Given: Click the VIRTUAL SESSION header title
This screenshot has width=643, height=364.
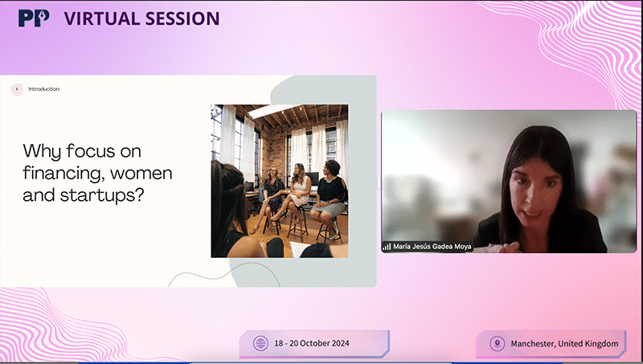Looking at the screenshot, I should [x=140, y=18].
